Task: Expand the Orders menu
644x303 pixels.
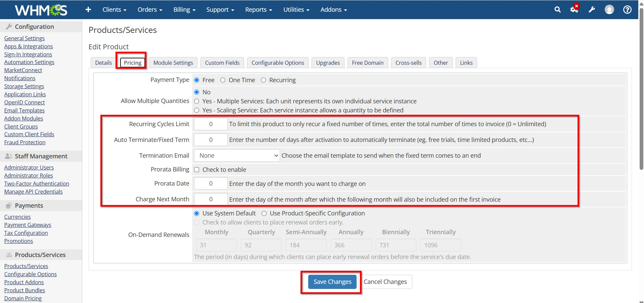Action: click(x=150, y=10)
